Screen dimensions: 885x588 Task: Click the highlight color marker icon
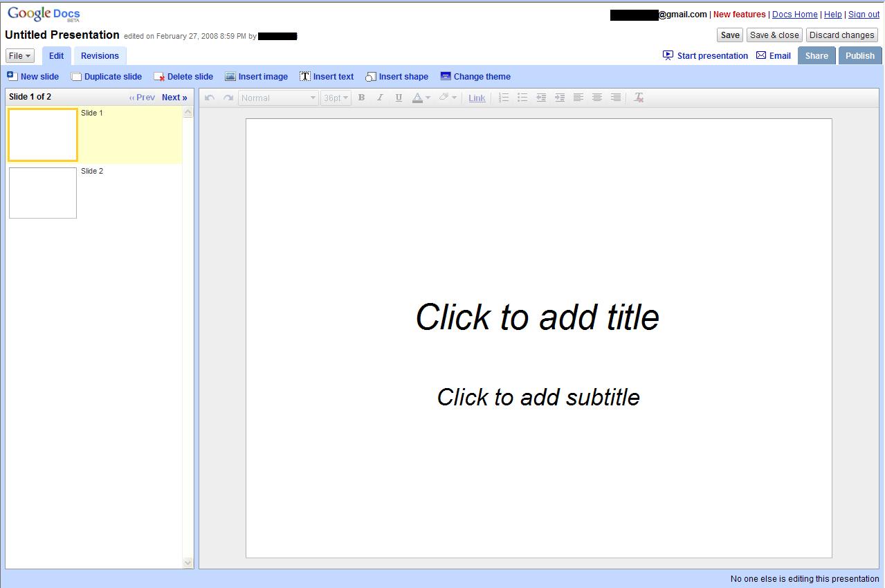[444, 98]
